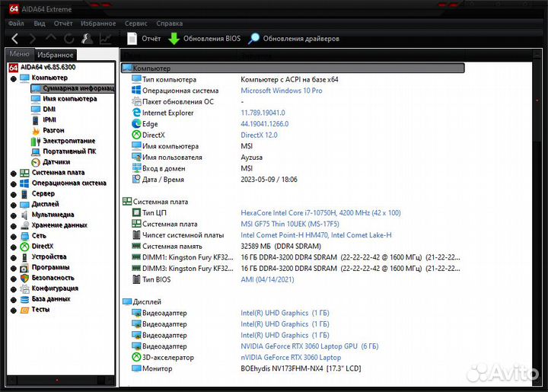
Task: Open user management icon in toolbar
Action: pos(87,39)
